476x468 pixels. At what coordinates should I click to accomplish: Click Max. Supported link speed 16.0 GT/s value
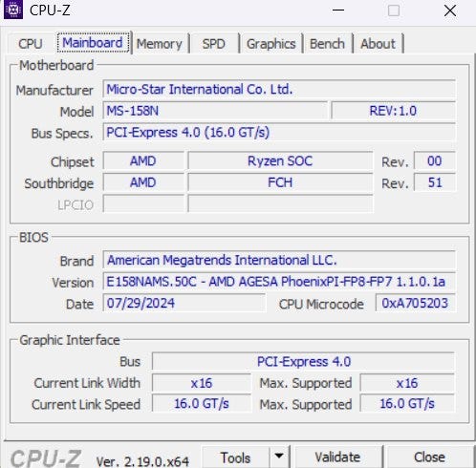[407, 404]
